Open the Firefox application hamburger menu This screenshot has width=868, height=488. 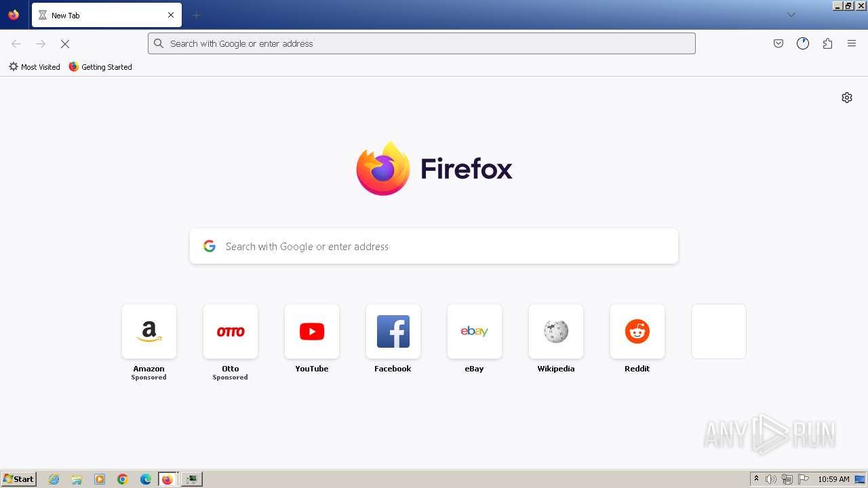[x=852, y=43]
